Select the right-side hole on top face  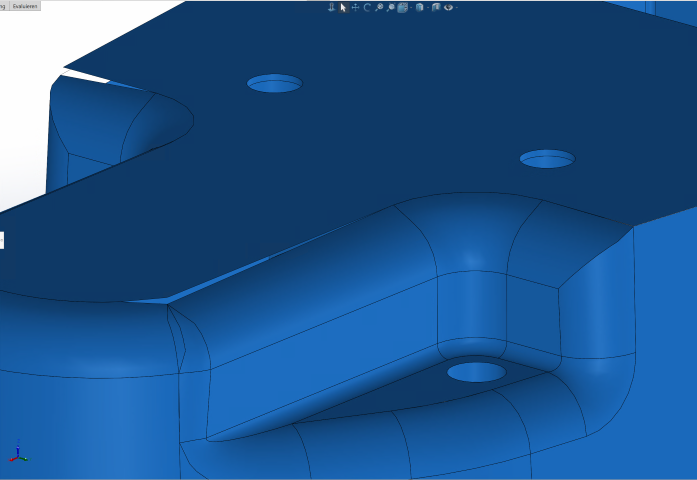[547, 159]
